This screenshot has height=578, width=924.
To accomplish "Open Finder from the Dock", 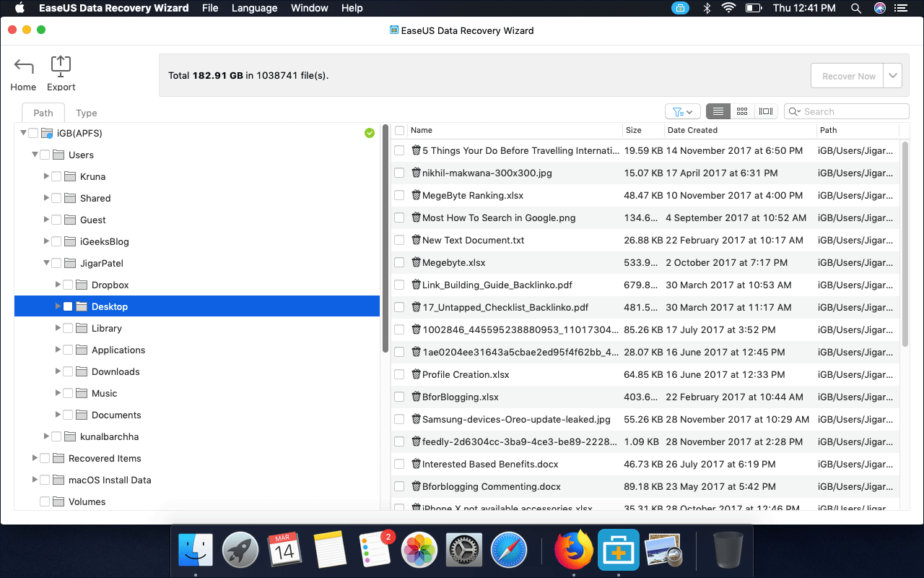I will pos(196,551).
